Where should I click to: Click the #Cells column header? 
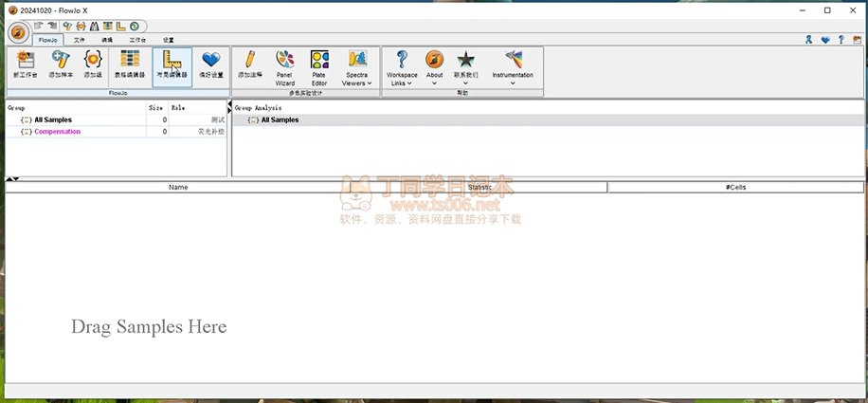(735, 188)
